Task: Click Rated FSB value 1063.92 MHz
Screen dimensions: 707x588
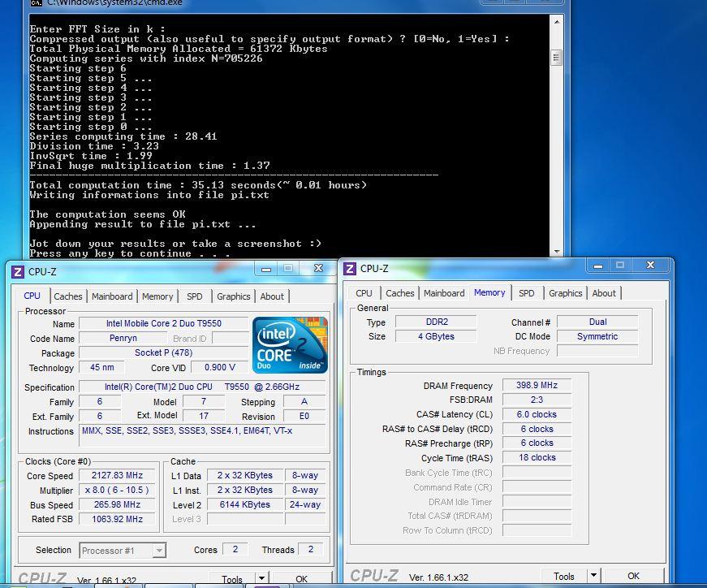Action: [x=117, y=519]
